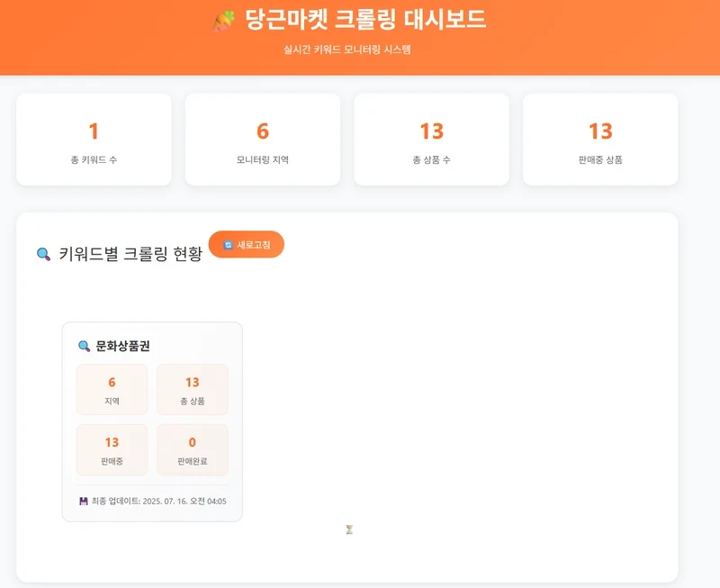Click the magnifying glass icon on the 문화상품권 card
This screenshot has width=720, height=588.
(x=84, y=344)
